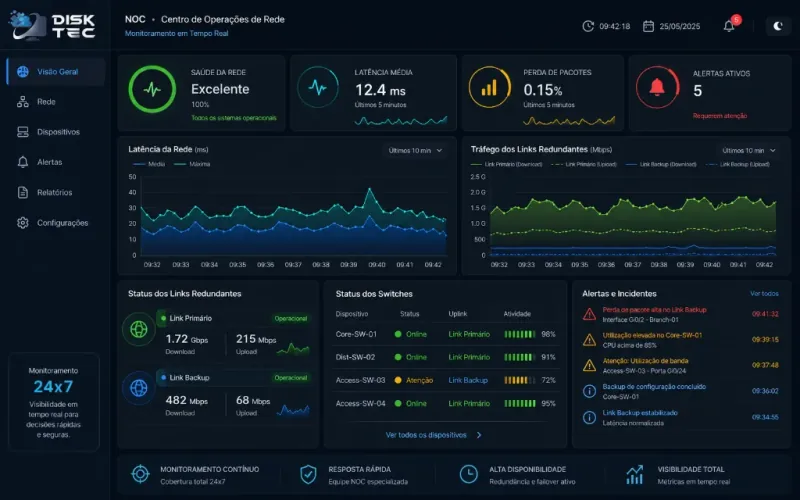
Task: Click the gear icon beside Configurações
Action: tap(23, 222)
